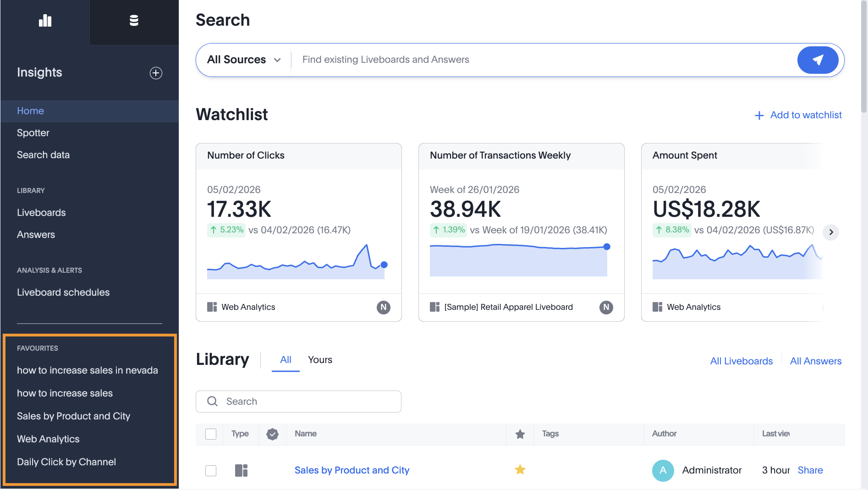Submit search with the paper plane button
Viewport: 868px width, 490px height.
pos(818,60)
